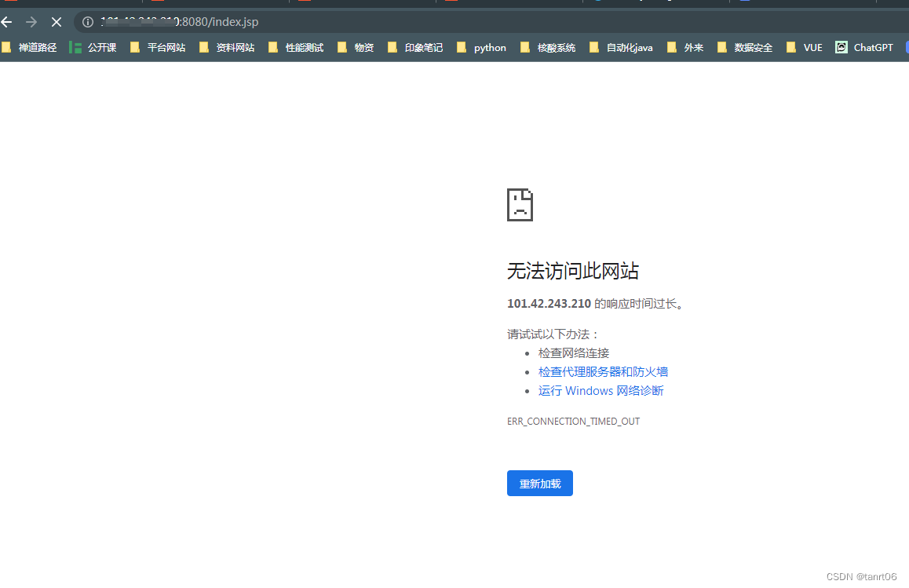Open the 印象笔记 bookmark folder

[x=415, y=48]
